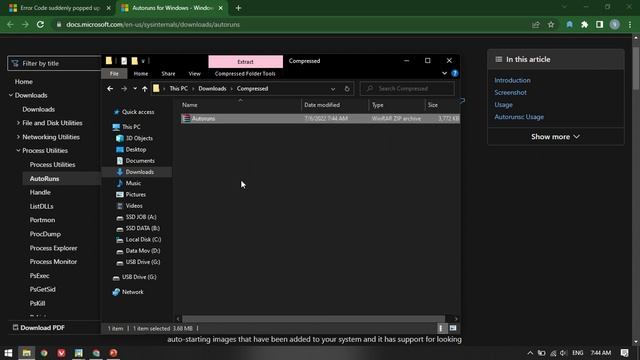Open recent locations dropdown in Explorer
This screenshot has width=640, height=360.
tap(135, 89)
